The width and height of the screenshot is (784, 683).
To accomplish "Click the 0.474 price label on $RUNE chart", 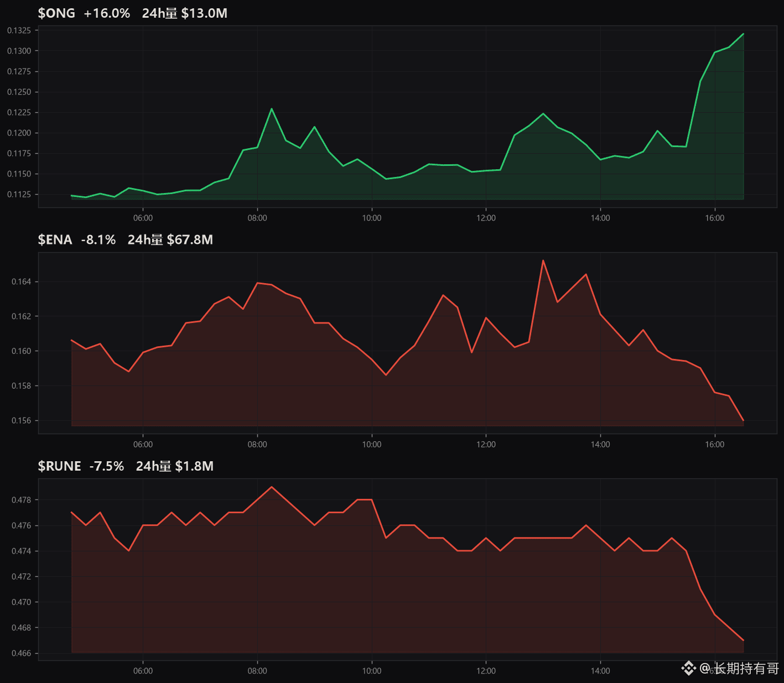I will [x=22, y=551].
